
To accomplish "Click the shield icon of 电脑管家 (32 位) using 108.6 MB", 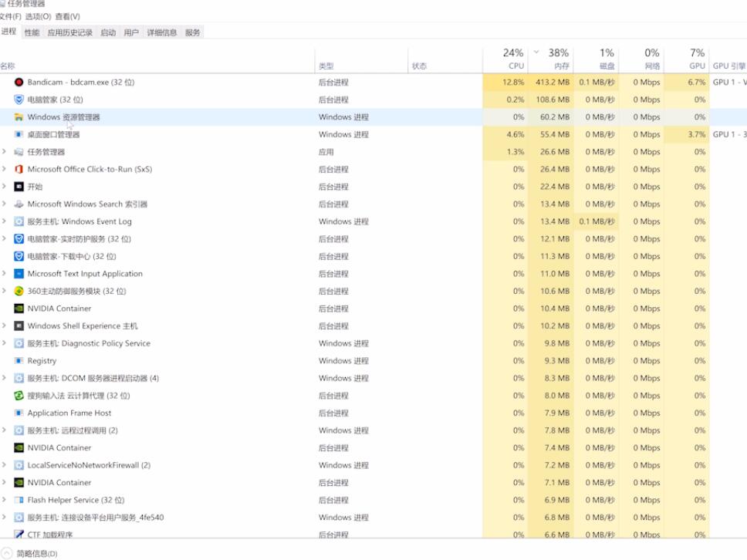I will click(19, 100).
